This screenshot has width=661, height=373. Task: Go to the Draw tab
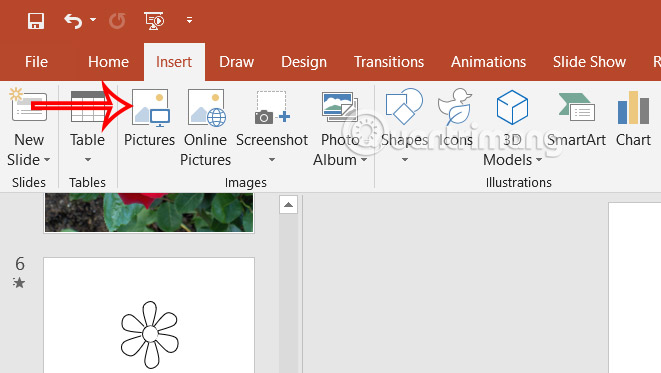tap(236, 62)
